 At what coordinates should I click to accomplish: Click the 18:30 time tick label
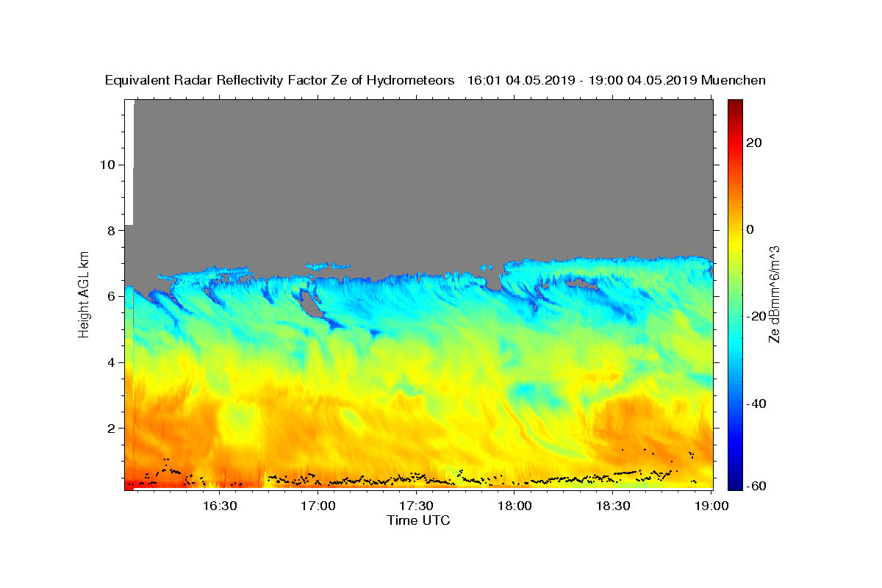click(614, 506)
